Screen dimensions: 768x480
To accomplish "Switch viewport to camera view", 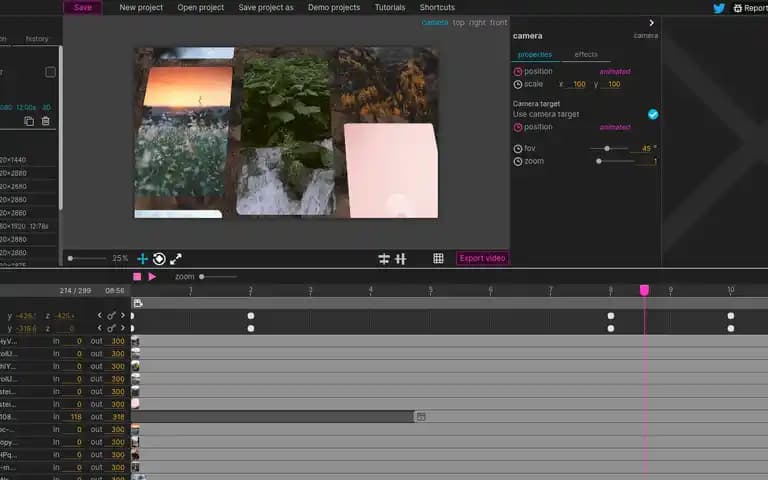I will coord(435,23).
